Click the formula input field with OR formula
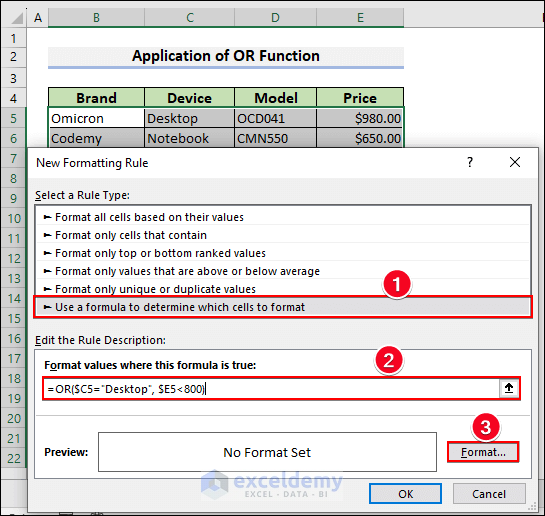Viewport: 545px width, 516px height. (272, 388)
